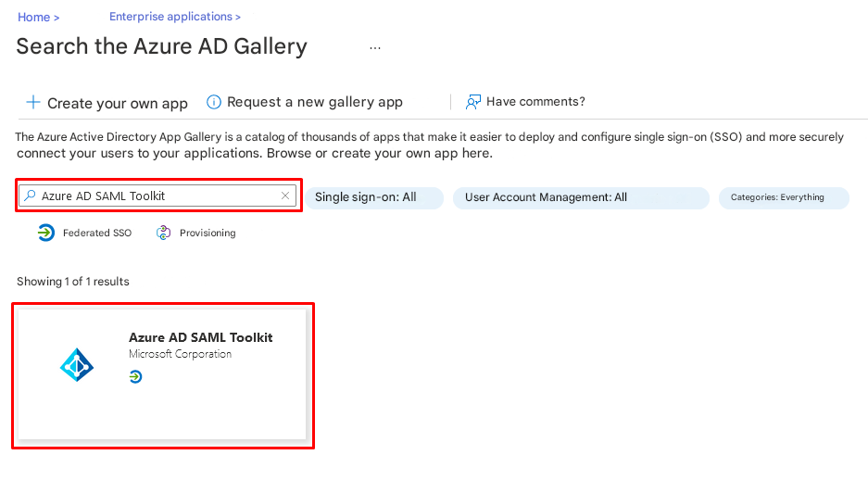Open the Single sign-on: All filter

(x=373, y=197)
